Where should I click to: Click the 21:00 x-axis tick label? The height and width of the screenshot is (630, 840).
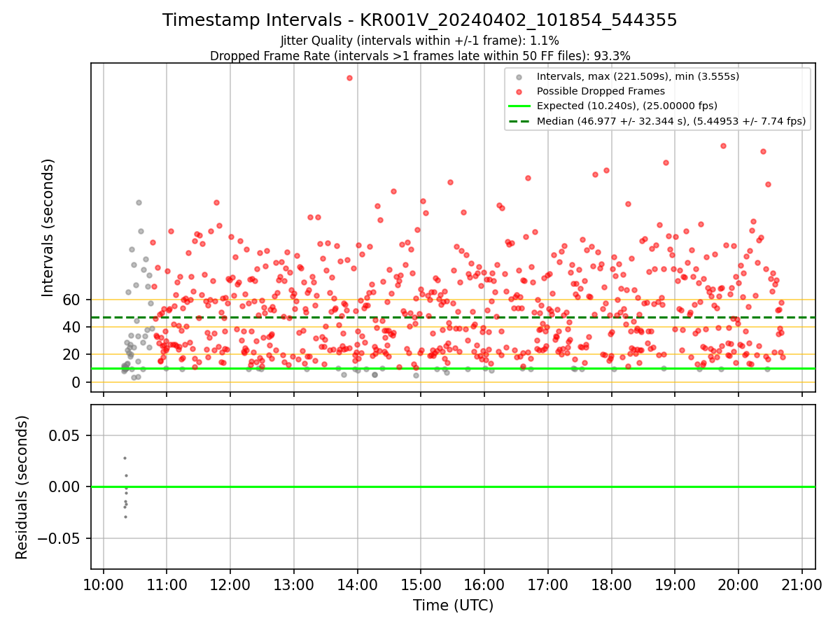point(801,584)
